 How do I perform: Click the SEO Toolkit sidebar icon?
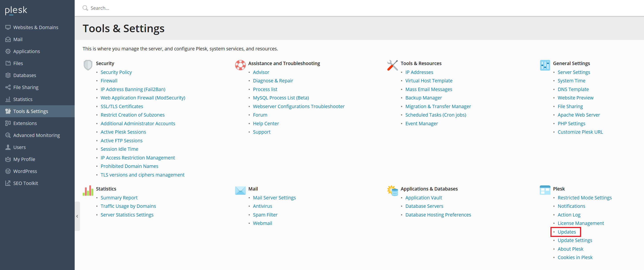[8, 183]
